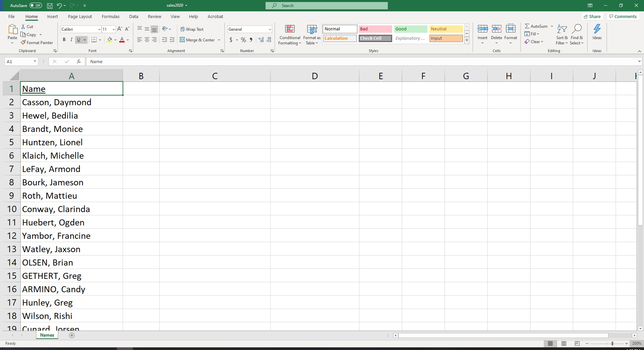Viewport: 644px width, 350px height.
Task: Click the Font Color A icon
Action: pyautogui.click(x=122, y=40)
